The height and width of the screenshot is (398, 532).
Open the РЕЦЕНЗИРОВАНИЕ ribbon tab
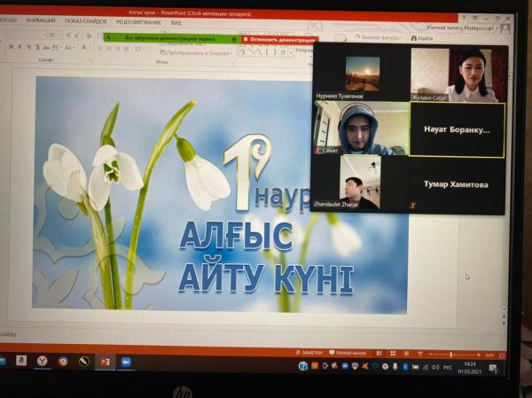[139, 21]
